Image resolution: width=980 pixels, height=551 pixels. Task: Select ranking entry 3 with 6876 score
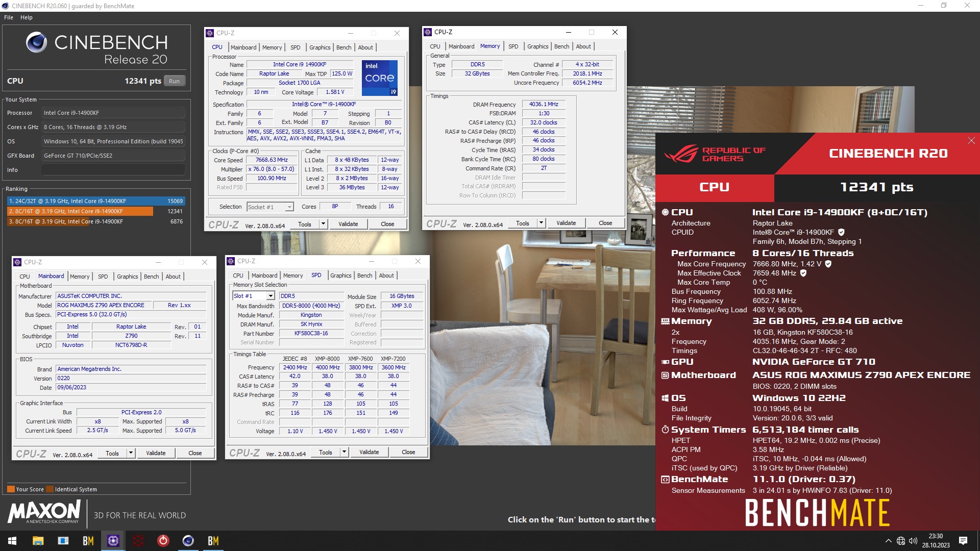[96, 221]
